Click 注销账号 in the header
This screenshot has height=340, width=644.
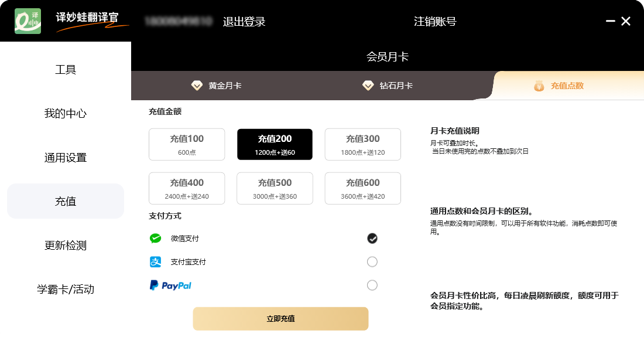(x=435, y=22)
